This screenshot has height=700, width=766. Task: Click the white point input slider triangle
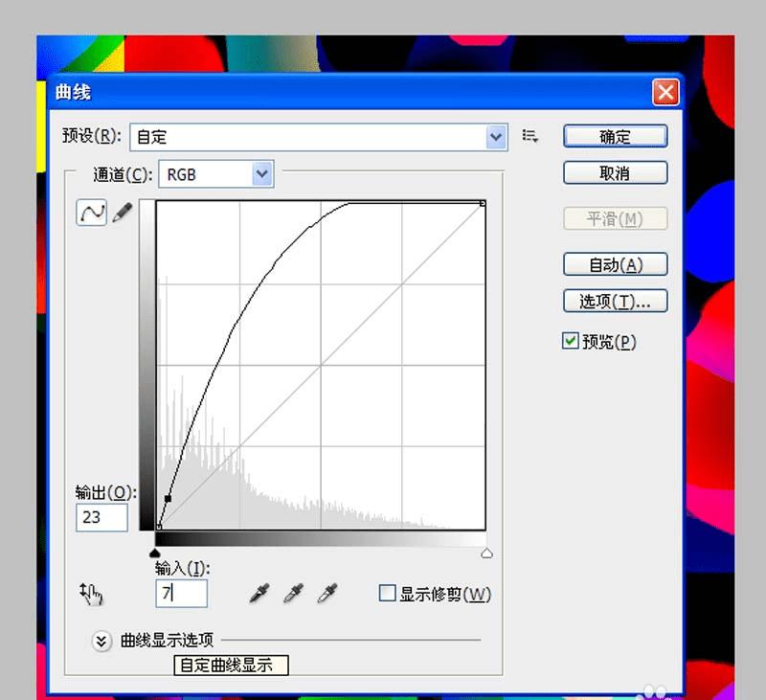coord(486,553)
